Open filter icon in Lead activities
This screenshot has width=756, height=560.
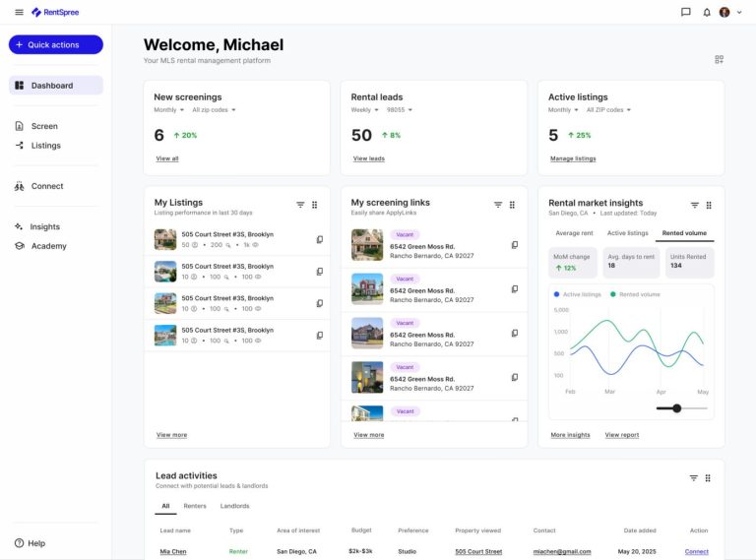click(x=693, y=477)
